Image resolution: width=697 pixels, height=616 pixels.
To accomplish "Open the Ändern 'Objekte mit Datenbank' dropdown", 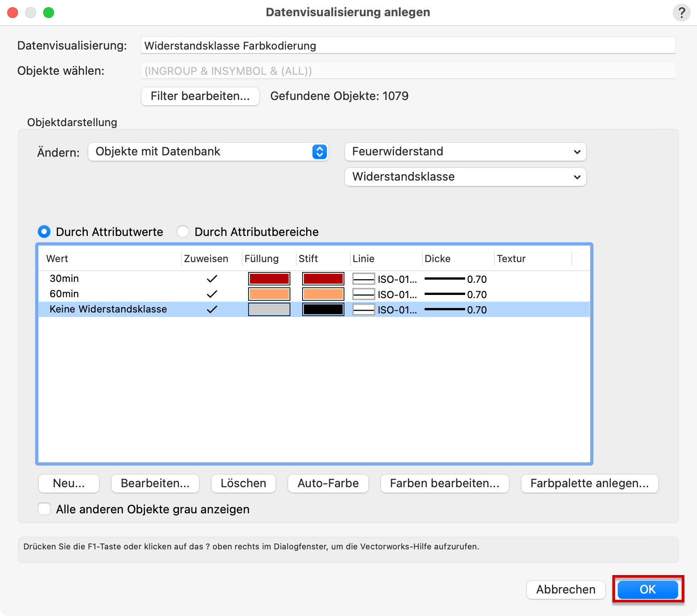I will point(208,152).
